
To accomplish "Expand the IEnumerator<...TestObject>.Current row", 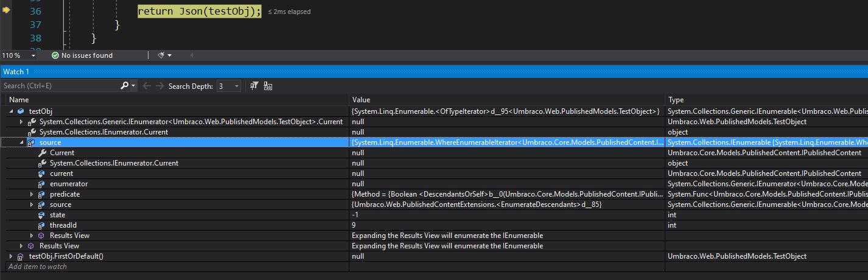I will point(22,122).
